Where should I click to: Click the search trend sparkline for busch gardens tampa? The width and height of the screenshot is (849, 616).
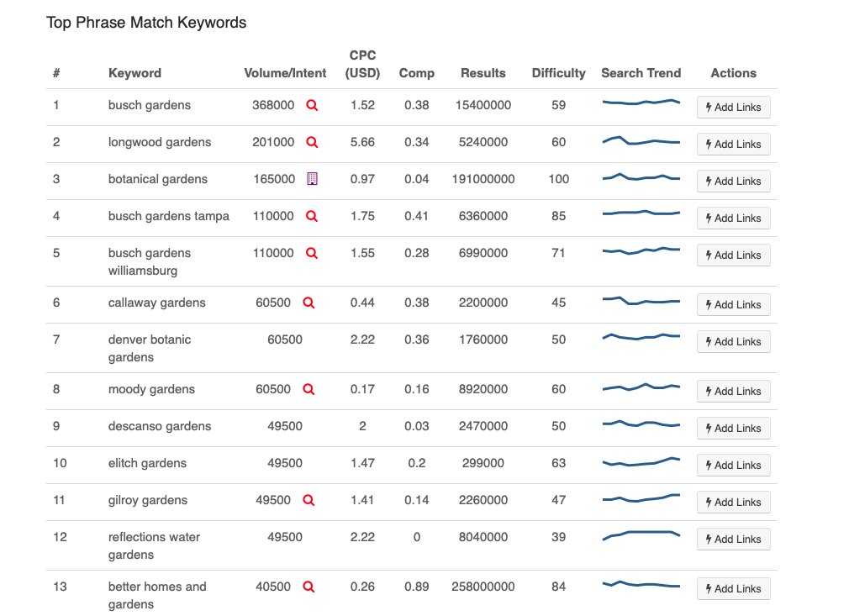click(641, 213)
